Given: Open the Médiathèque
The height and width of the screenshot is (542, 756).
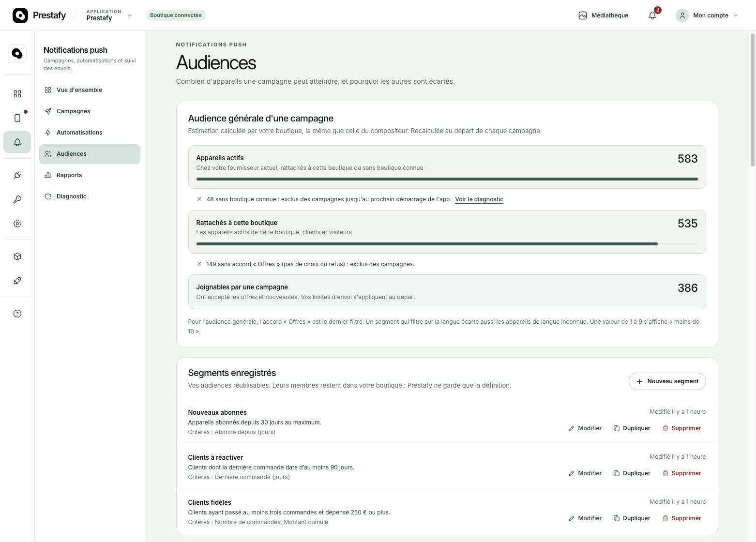Looking at the screenshot, I should tap(603, 15).
